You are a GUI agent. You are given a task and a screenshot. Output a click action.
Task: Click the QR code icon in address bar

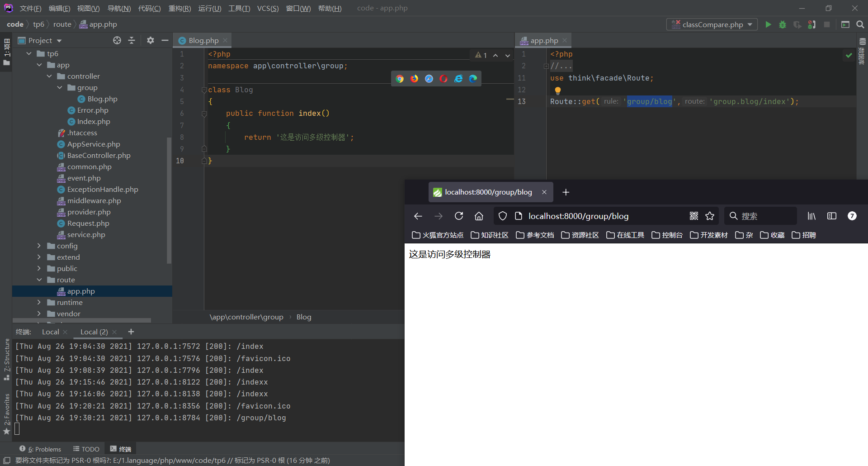coord(694,216)
